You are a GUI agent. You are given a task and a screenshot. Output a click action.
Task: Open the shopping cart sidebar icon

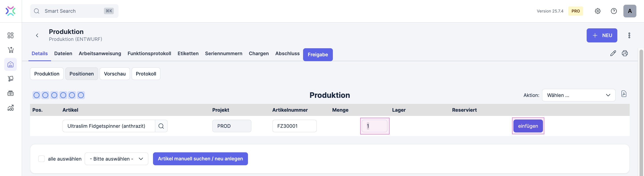(11, 50)
